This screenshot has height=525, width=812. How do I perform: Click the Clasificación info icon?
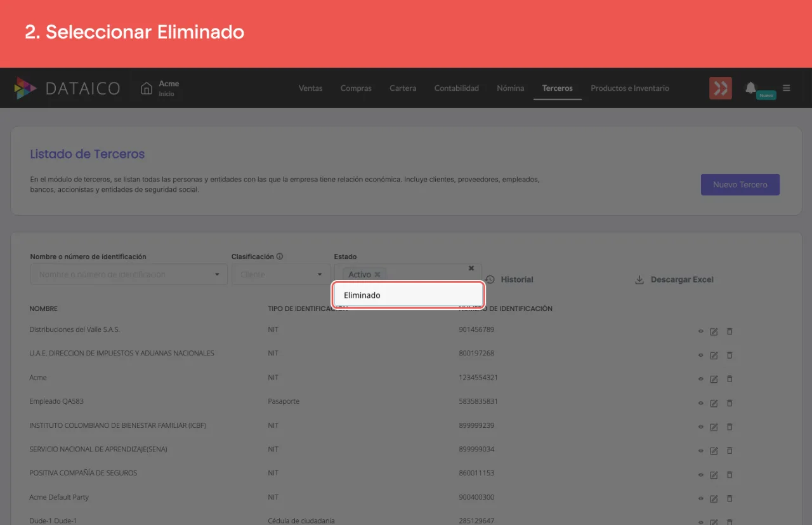280,256
